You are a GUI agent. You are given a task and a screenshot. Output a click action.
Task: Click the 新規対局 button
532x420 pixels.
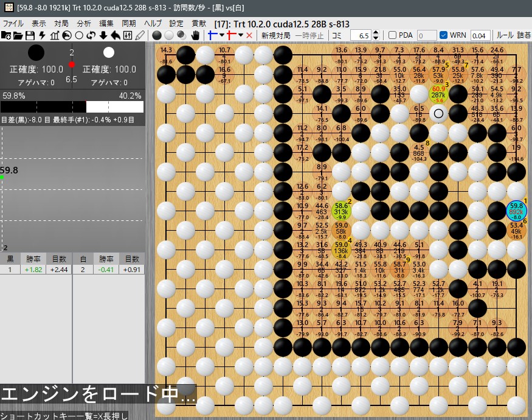276,35
